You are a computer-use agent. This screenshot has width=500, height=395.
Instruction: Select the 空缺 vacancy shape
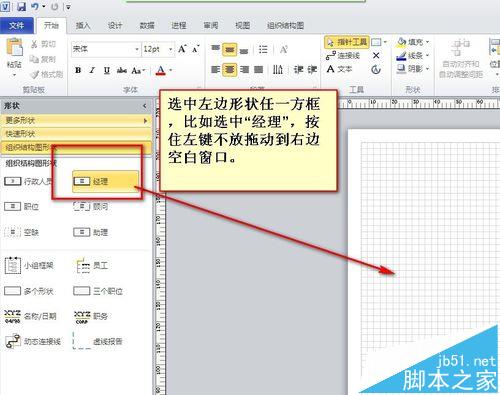point(21,232)
